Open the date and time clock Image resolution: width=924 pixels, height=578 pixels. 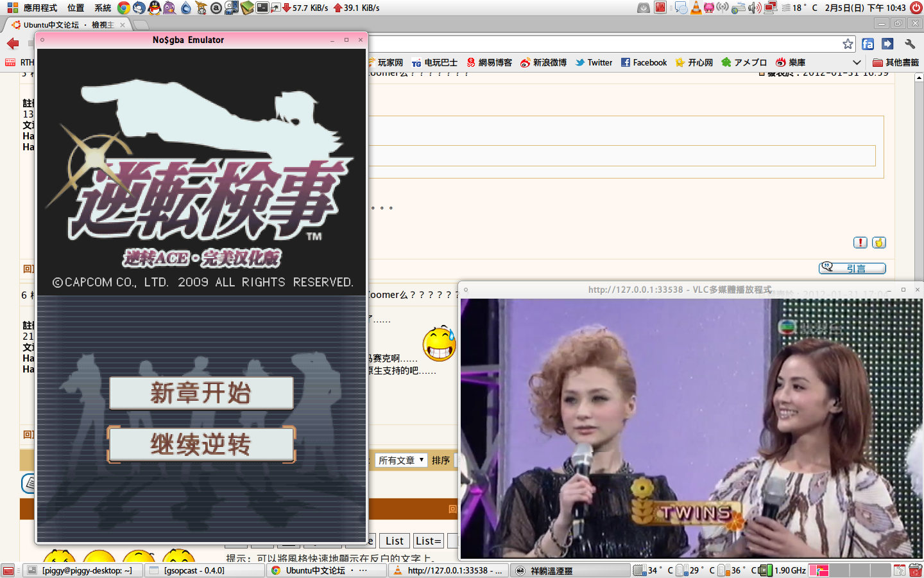(865, 8)
